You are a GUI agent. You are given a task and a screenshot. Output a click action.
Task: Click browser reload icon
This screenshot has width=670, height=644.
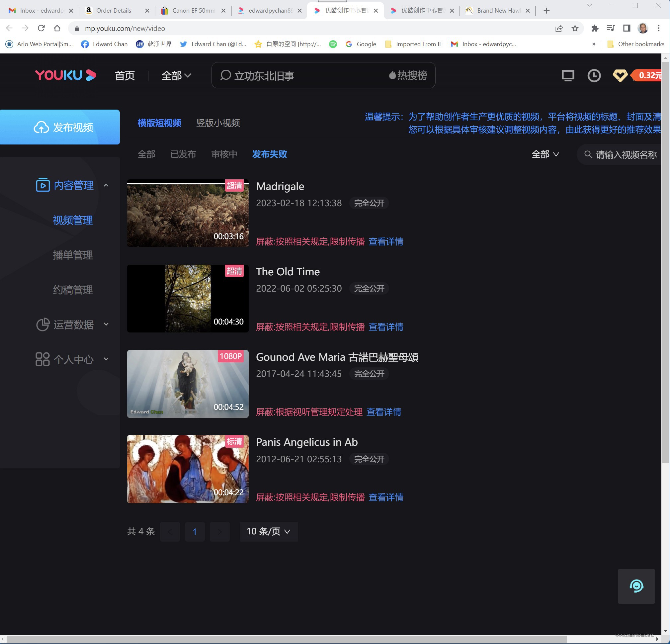[x=42, y=28]
